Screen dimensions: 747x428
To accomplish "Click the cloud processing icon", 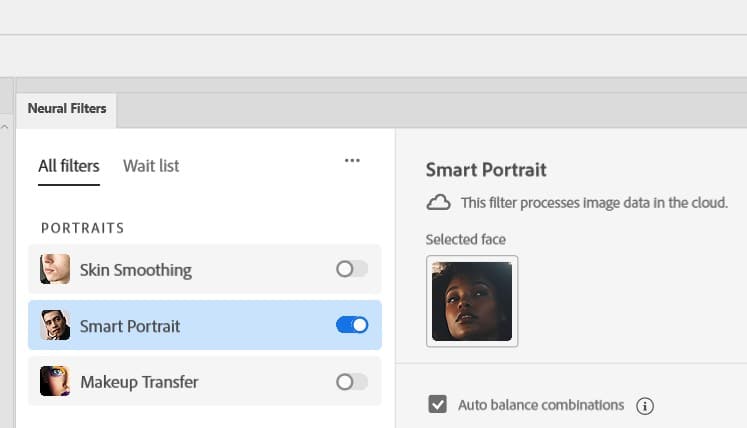I will 438,203.
